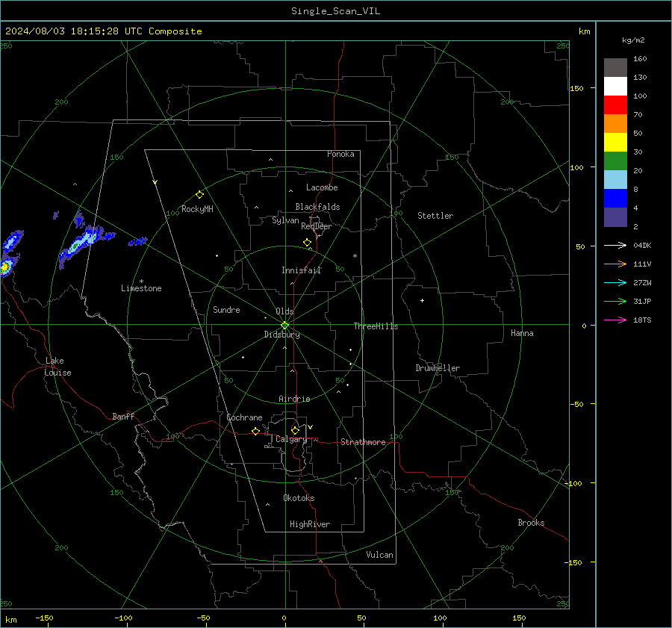Click the Okotoks label
The image size is (672, 628).
pyautogui.click(x=299, y=497)
